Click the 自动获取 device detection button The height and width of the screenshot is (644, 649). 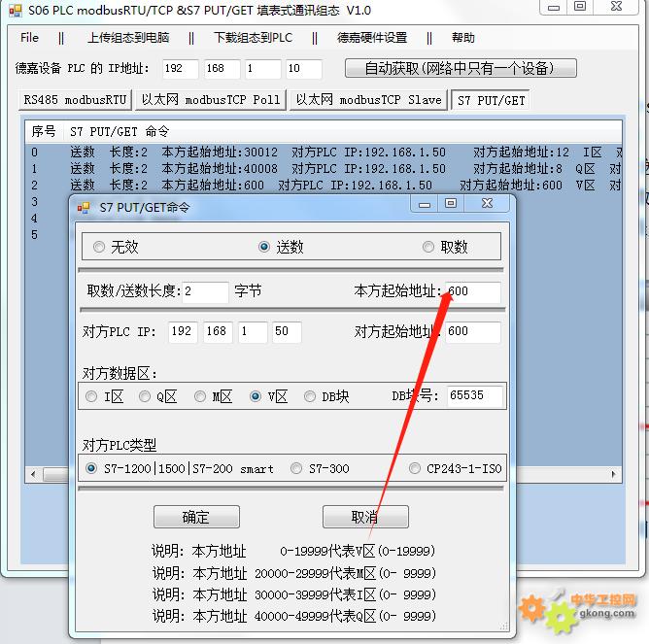coord(461,69)
